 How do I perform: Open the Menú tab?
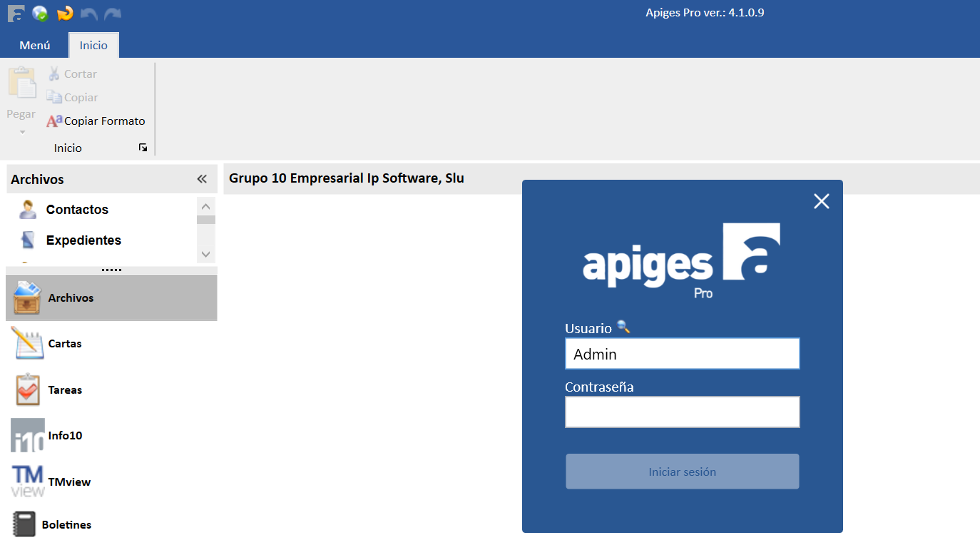point(35,45)
